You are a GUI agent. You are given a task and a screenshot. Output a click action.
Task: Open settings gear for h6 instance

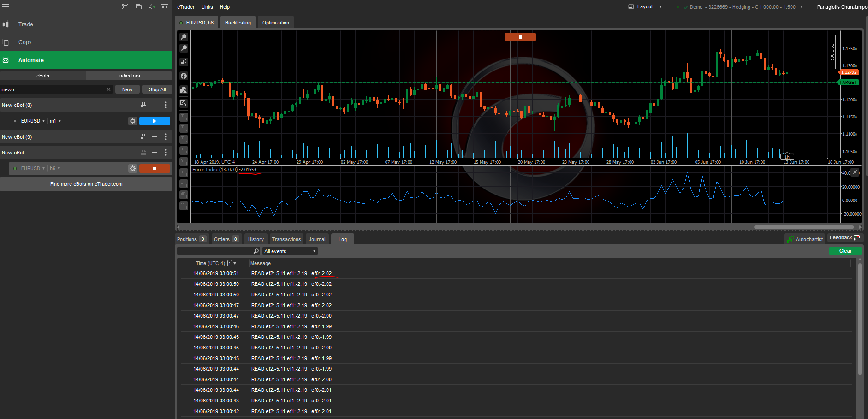pos(133,168)
